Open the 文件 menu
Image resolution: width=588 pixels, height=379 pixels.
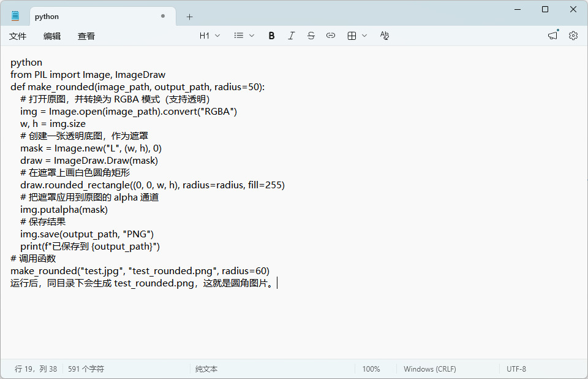(x=18, y=36)
